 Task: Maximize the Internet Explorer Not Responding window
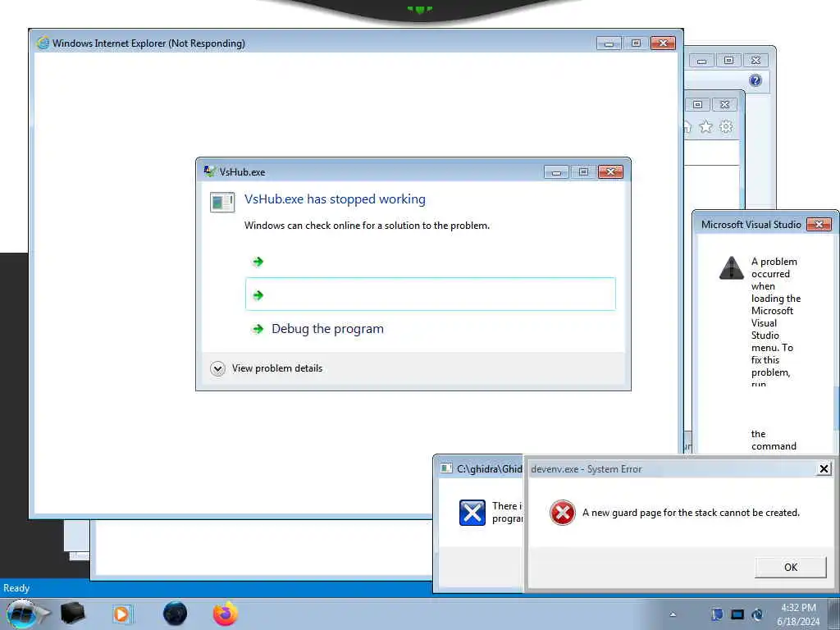(x=636, y=43)
